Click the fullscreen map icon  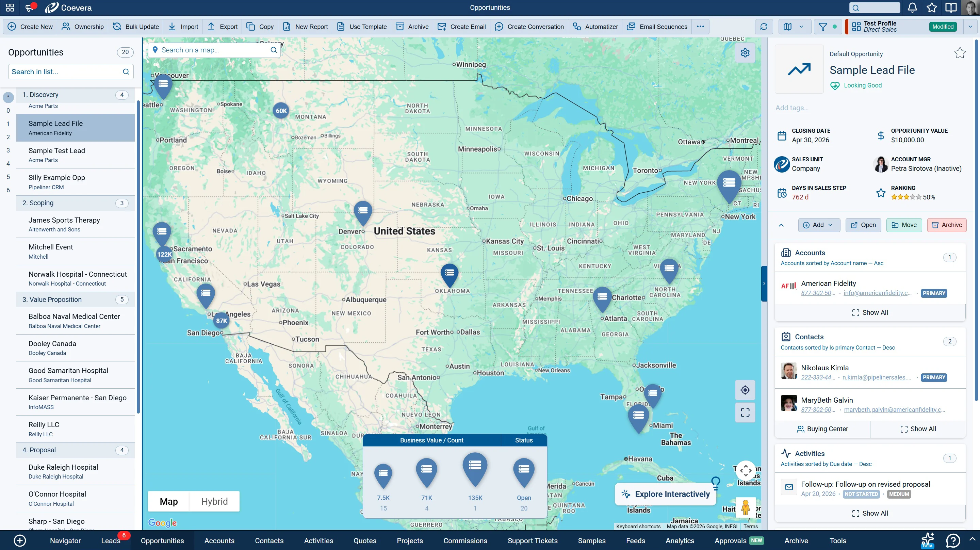click(745, 413)
